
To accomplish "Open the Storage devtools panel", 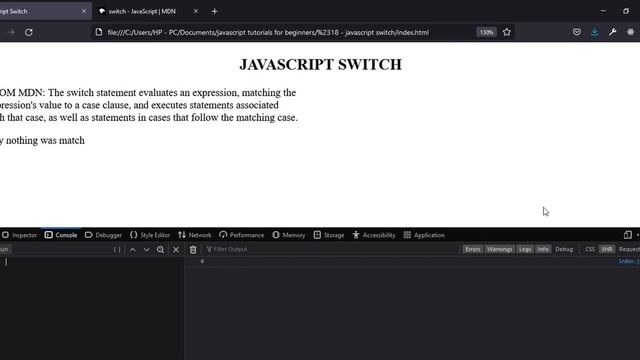I will coord(329,235).
